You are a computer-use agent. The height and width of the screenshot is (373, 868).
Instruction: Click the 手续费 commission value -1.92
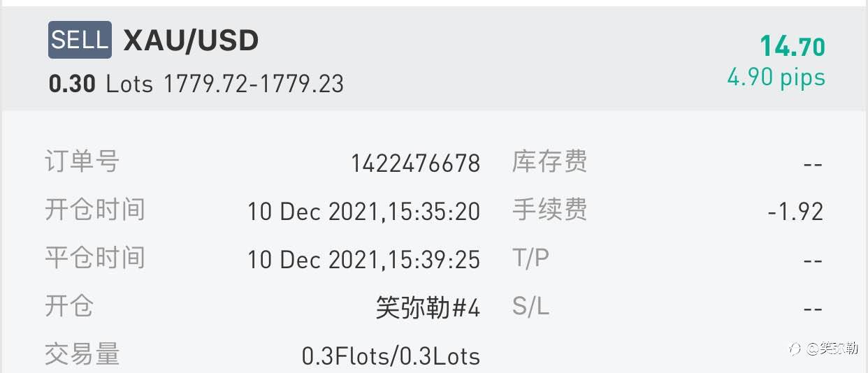[795, 212]
